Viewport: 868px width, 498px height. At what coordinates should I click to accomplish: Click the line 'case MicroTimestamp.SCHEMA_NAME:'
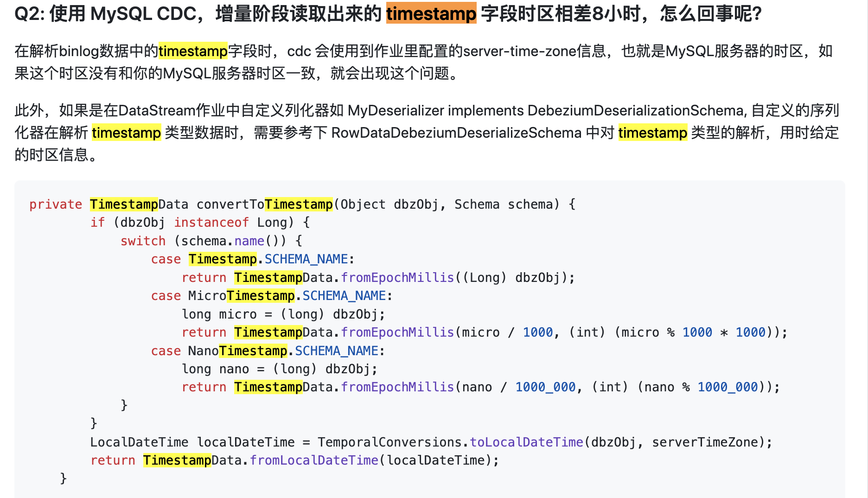[x=272, y=296]
